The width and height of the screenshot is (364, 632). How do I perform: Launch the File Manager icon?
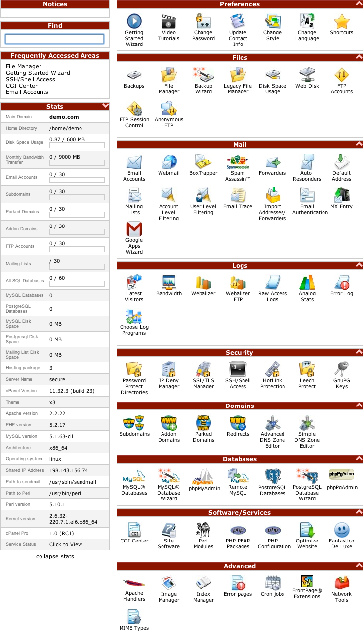168,75
